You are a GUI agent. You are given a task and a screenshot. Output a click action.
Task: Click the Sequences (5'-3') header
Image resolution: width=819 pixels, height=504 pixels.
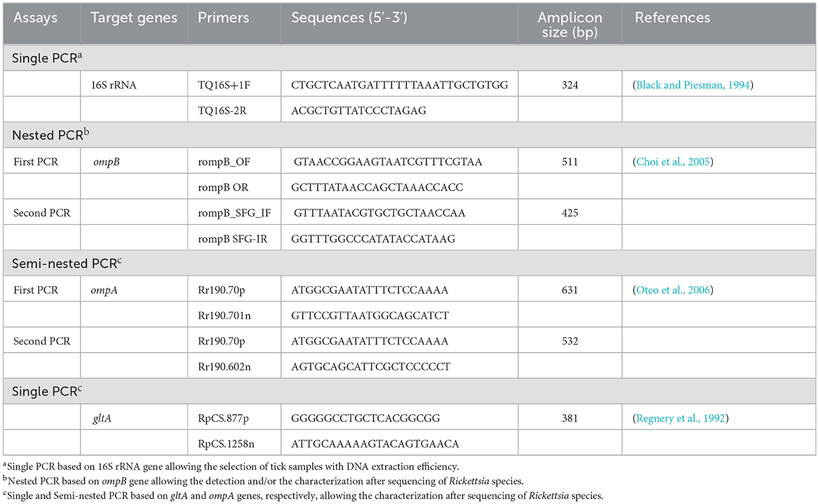coord(348,18)
